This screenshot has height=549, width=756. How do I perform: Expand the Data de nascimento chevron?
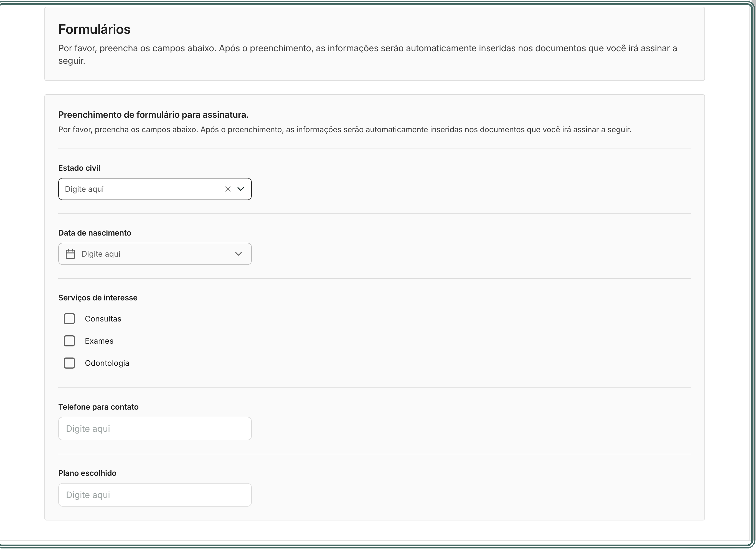pyautogui.click(x=238, y=254)
